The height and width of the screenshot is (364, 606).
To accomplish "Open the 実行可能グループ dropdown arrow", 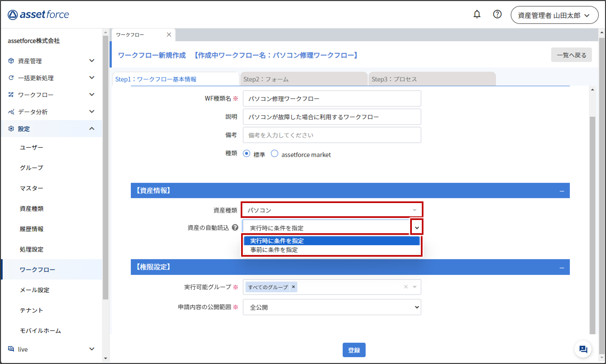I will coord(415,287).
